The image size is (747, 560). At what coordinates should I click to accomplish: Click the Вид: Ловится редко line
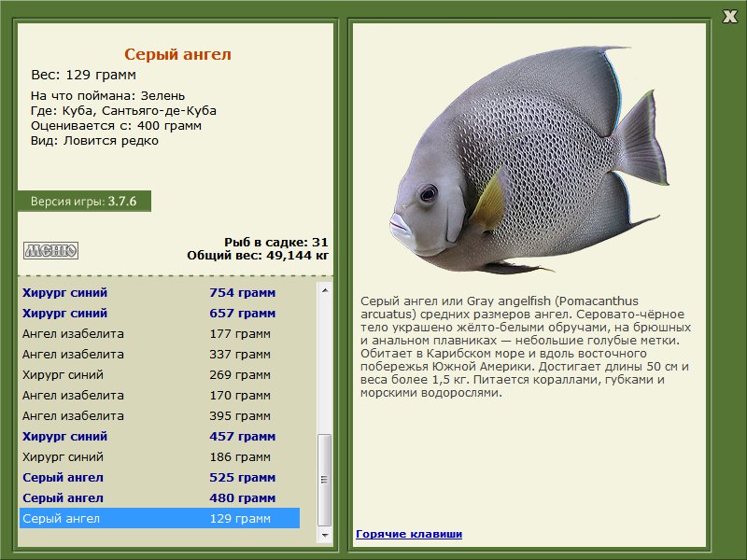coord(94,141)
